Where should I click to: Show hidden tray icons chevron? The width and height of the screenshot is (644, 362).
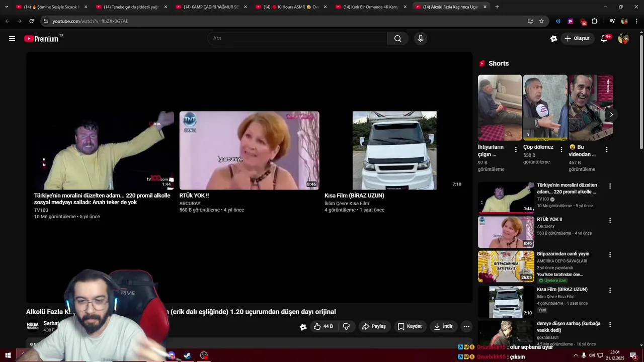(x=576, y=355)
